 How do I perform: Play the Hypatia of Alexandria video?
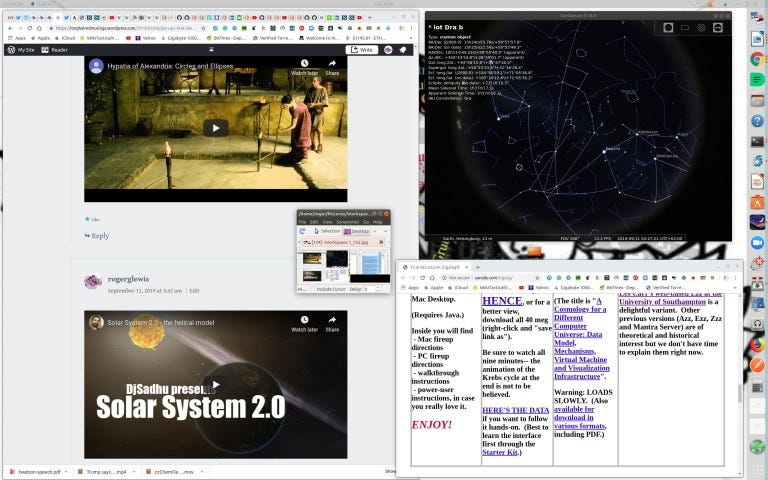216,128
